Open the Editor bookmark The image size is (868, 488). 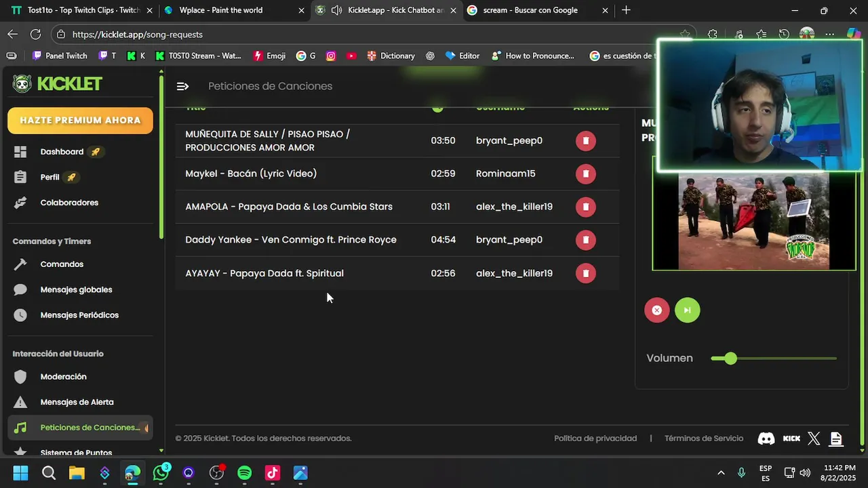462,56
